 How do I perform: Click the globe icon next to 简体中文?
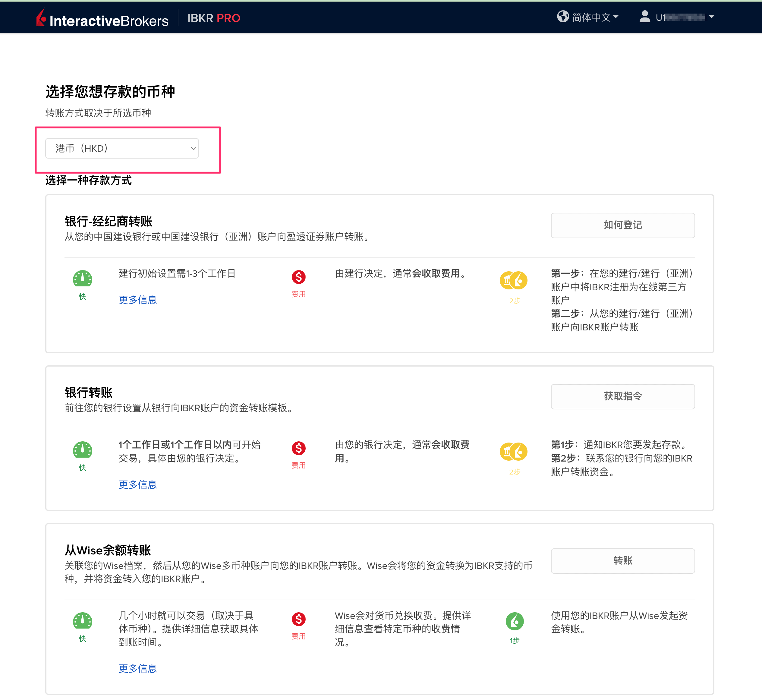[563, 17]
